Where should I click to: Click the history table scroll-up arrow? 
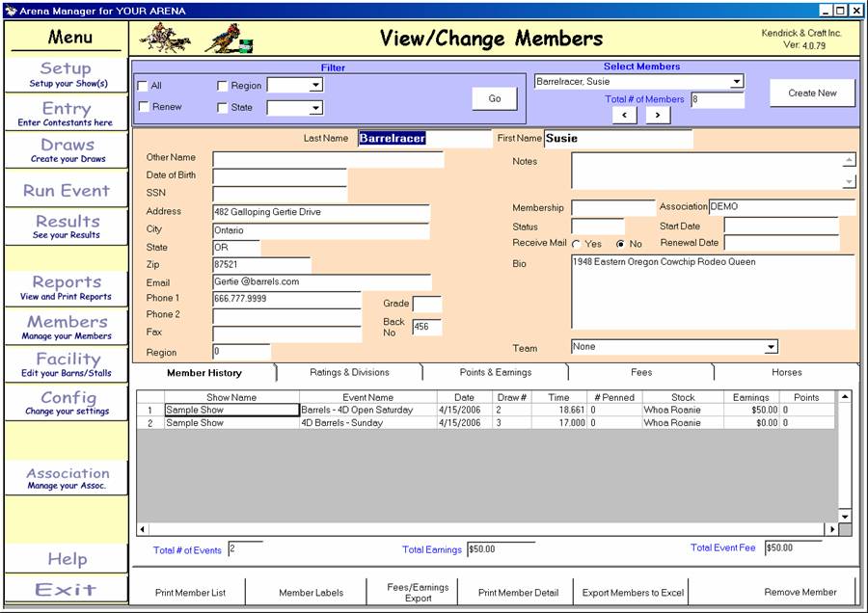tap(845, 397)
